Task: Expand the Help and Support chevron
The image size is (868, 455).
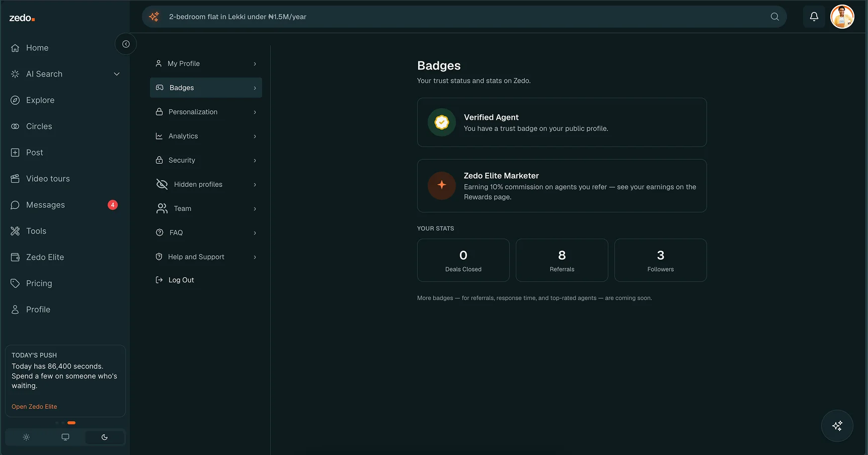Action: 255,257
